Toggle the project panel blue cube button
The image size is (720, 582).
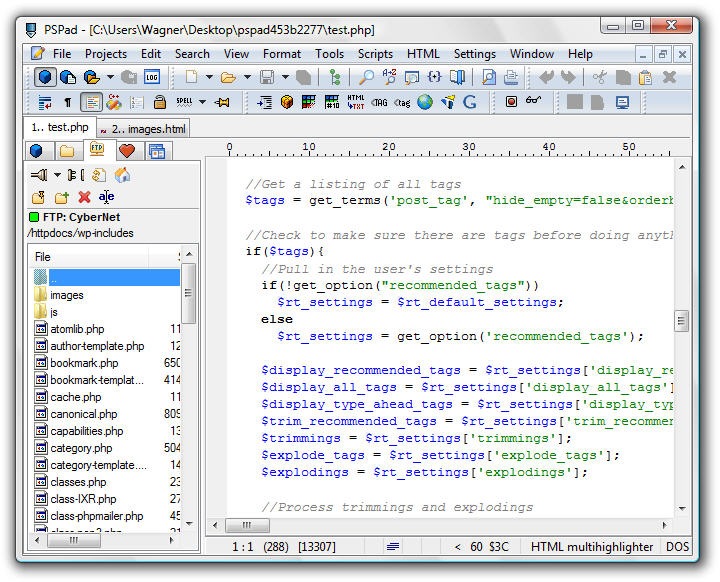tap(45, 77)
